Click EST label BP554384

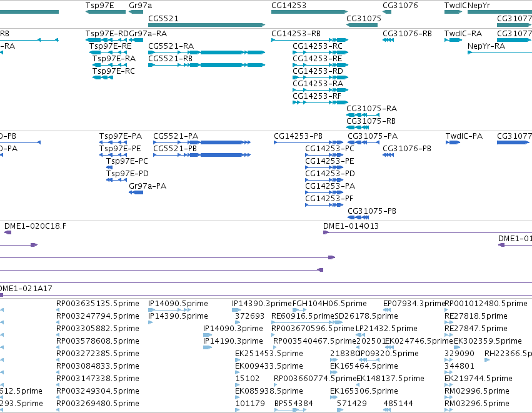pos(294,404)
